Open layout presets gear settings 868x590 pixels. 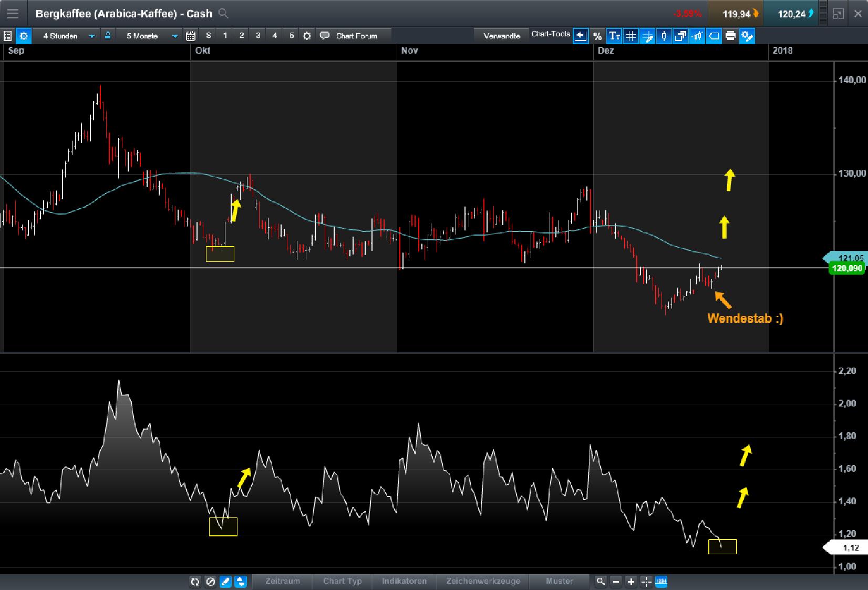[307, 36]
